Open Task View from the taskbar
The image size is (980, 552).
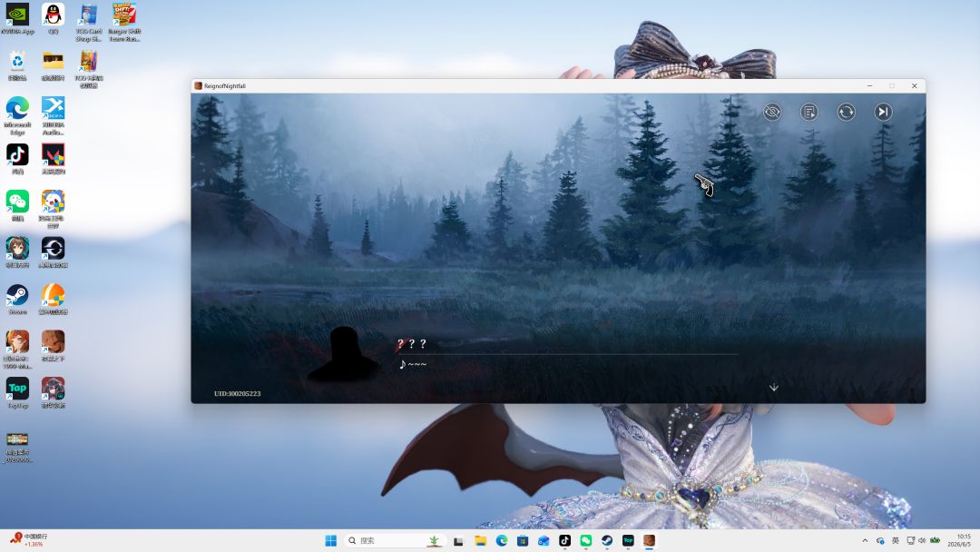pos(458,541)
